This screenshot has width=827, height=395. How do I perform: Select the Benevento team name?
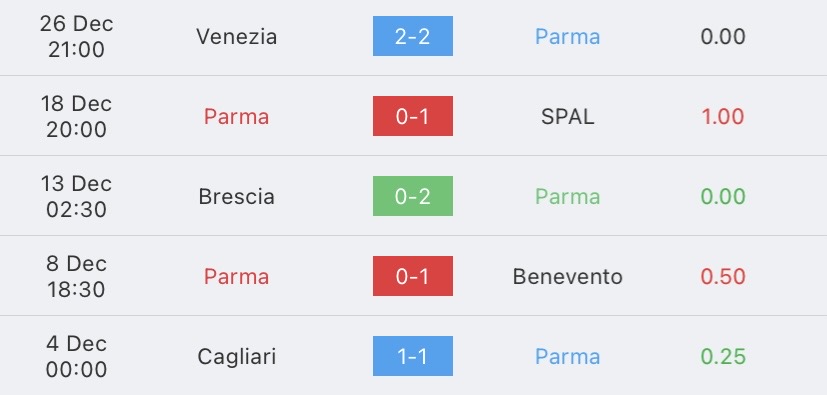click(x=568, y=277)
